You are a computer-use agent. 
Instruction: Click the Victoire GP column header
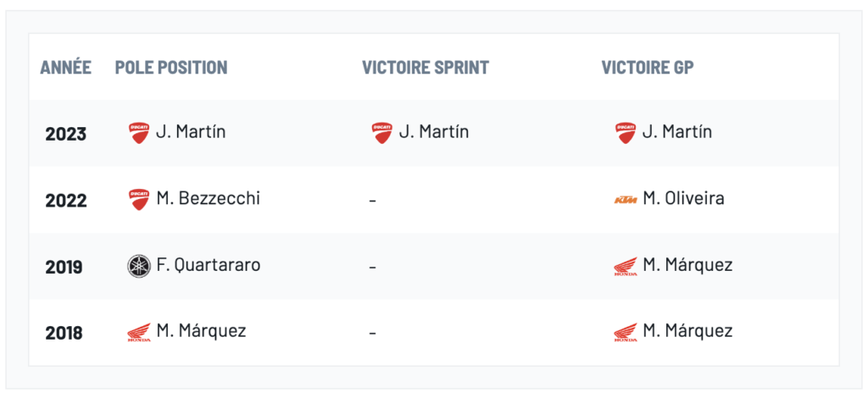[648, 68]
